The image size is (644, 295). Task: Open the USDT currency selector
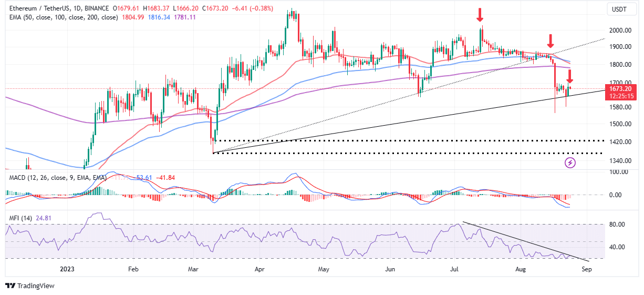point(619,9)
